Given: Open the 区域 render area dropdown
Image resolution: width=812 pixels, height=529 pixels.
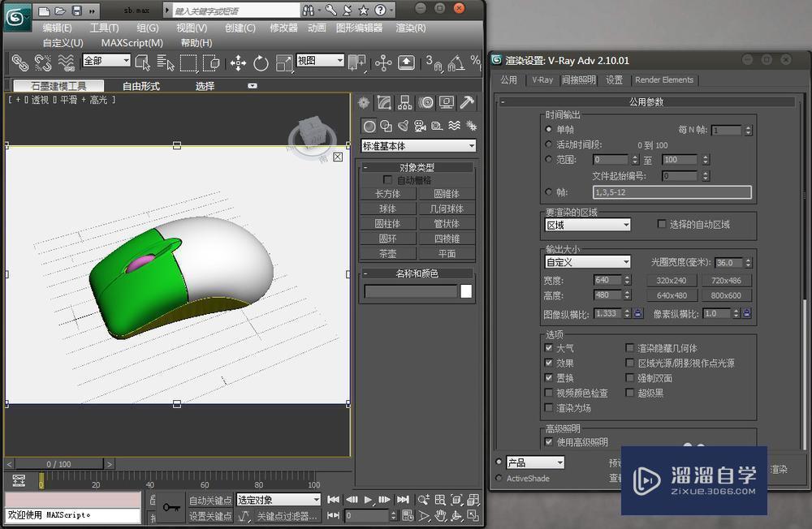Looking at the screenshot, I should click(x=587, y=222).
